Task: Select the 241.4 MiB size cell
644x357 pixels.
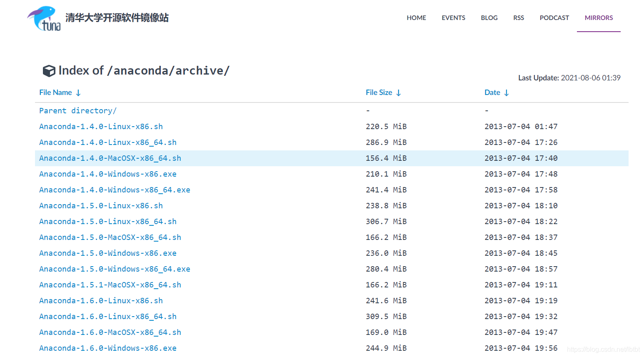Action: point(386,190)
